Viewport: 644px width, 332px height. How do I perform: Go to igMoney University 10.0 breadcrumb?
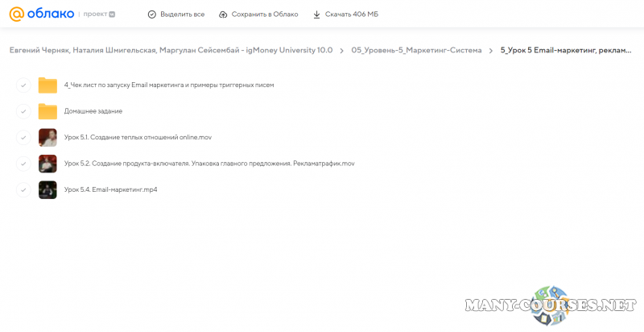click(x=171, y=50)
